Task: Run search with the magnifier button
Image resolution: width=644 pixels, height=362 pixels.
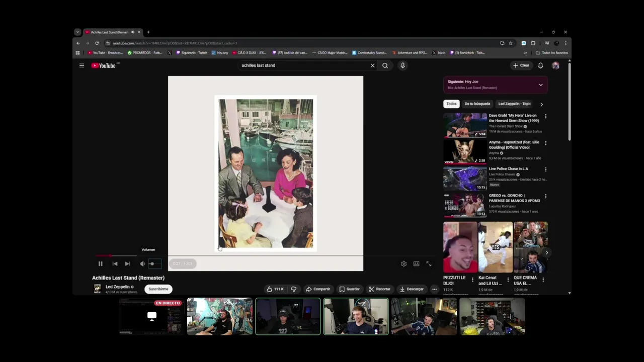Action: [385, 65]
